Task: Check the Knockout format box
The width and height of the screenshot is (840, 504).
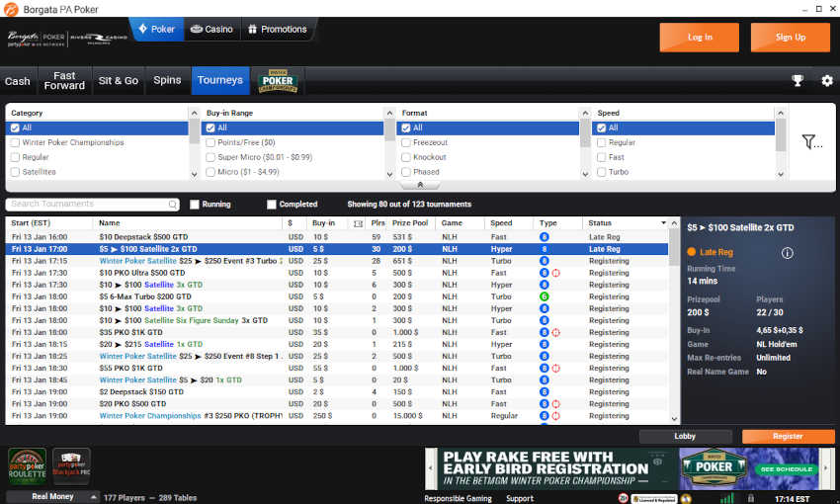Action: [406, 157]
